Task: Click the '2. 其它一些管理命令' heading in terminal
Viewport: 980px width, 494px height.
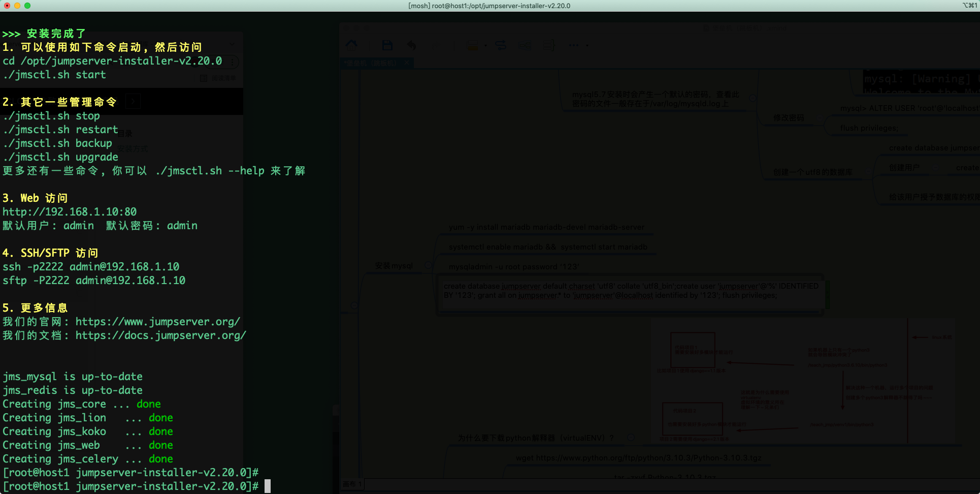Action: pyautogui.click(x=59, y=102)
